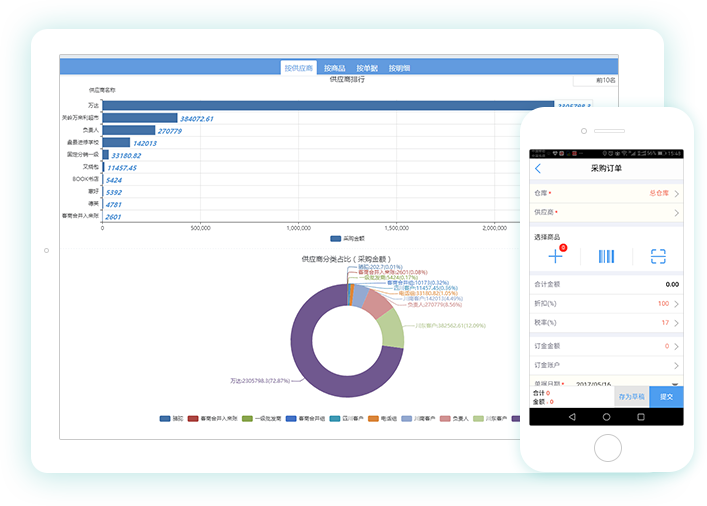707x506 pixels.
Task: Tap the 提交 submit button
Action: click(666, 397)
